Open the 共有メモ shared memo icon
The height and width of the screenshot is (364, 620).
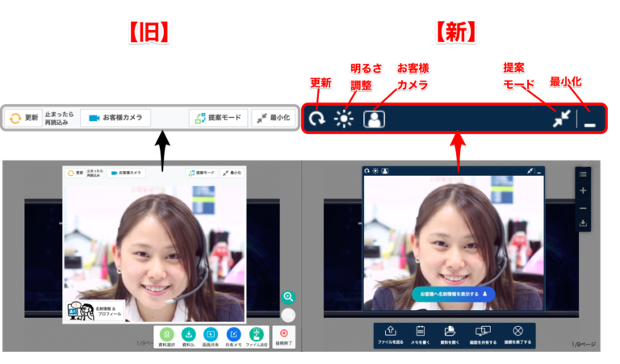click(233, 334)
